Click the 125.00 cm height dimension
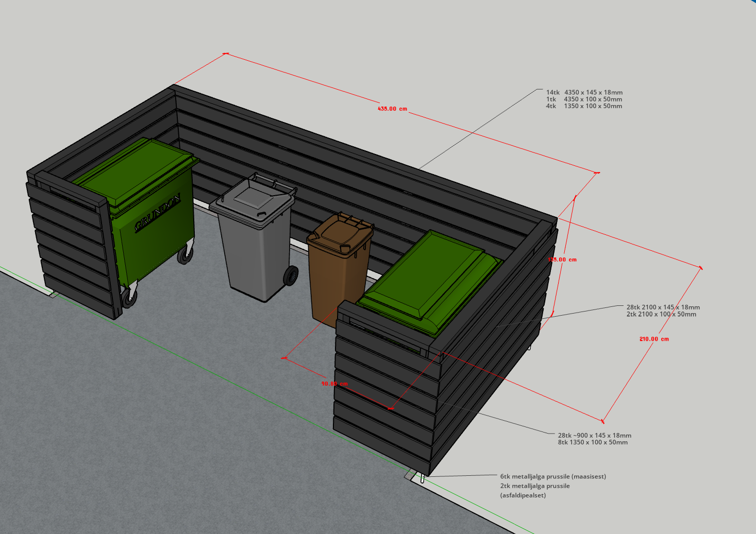 point(562,260)
